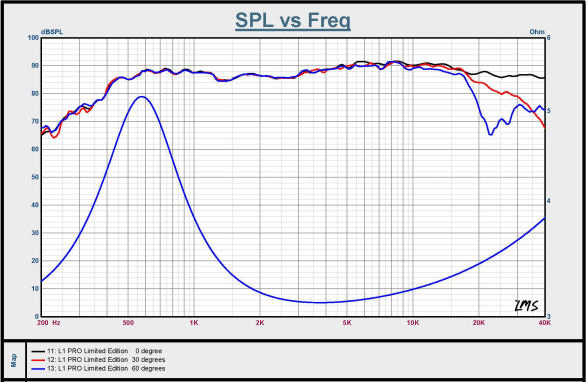Image resolution: width=586 pixels, height=382 pixels.
Task: Click the impedance curve peak near 550 Hz
Action: click(142, 97)
